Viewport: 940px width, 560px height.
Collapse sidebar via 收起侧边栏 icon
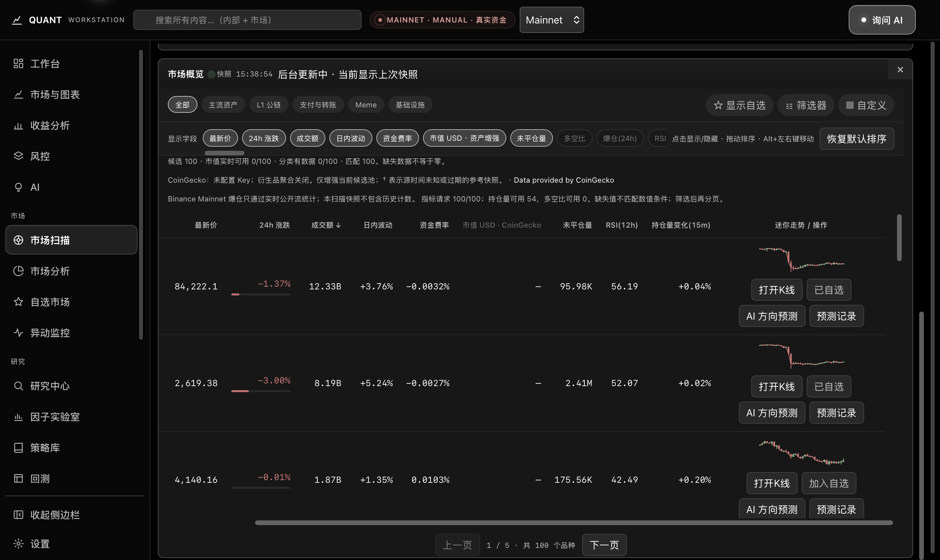click(x=18, y=515)
